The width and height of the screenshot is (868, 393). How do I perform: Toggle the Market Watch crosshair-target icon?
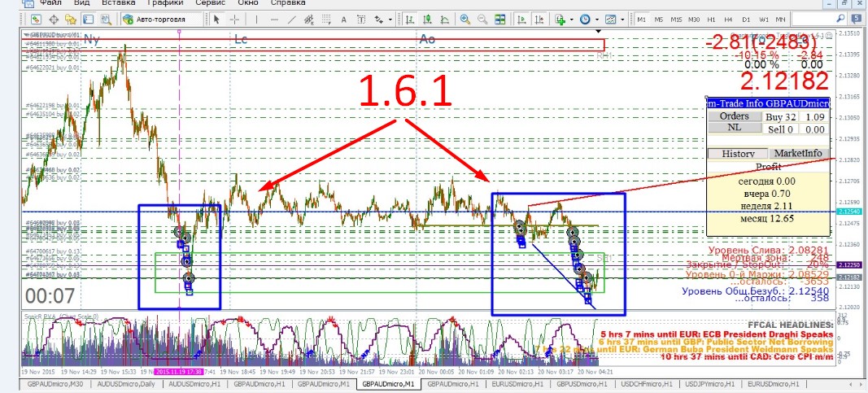click(54, 20)
